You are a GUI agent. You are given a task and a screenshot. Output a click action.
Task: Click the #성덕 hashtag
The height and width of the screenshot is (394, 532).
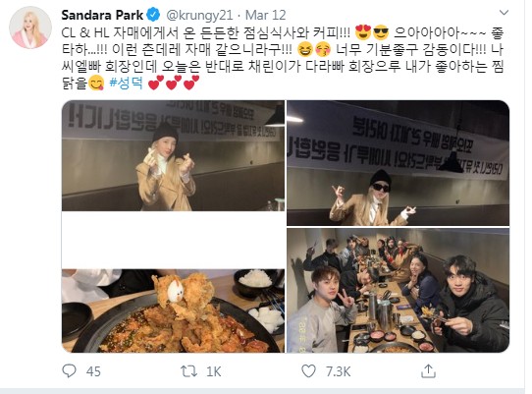127,83
